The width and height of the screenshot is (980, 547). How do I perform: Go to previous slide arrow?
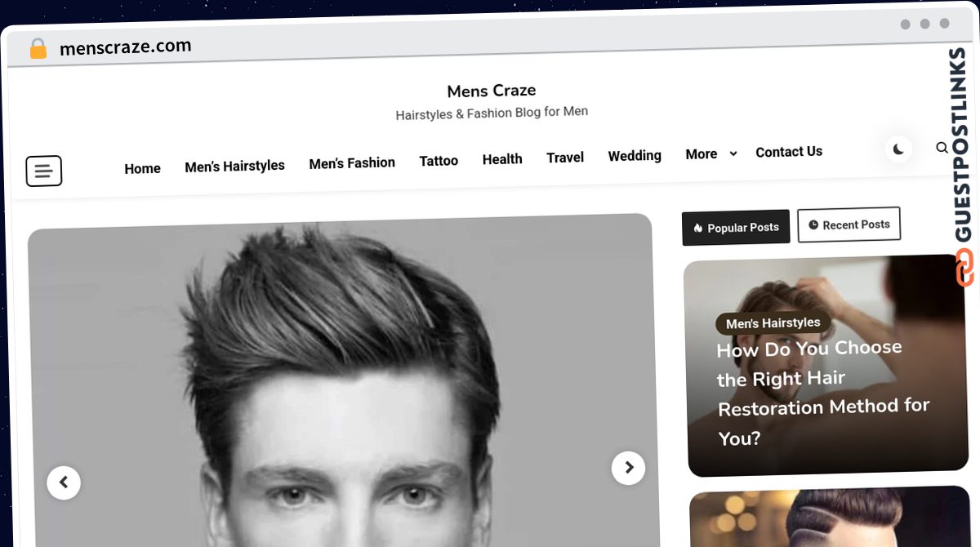coord(64,483)
